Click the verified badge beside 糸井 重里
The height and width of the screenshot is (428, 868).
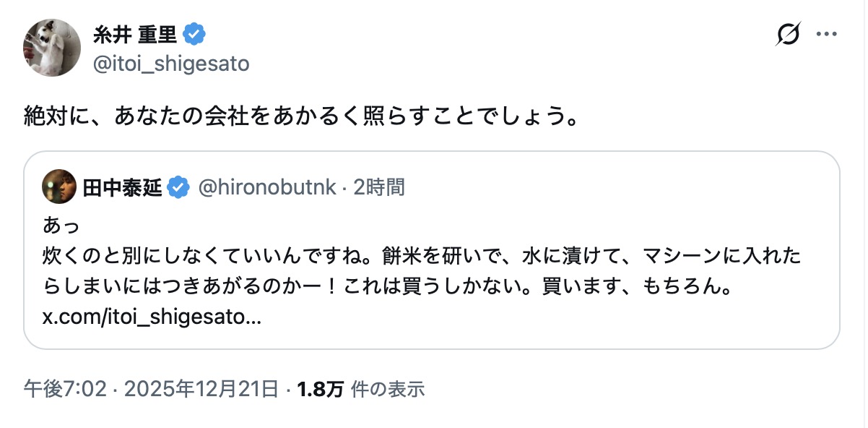coord(194,34)
